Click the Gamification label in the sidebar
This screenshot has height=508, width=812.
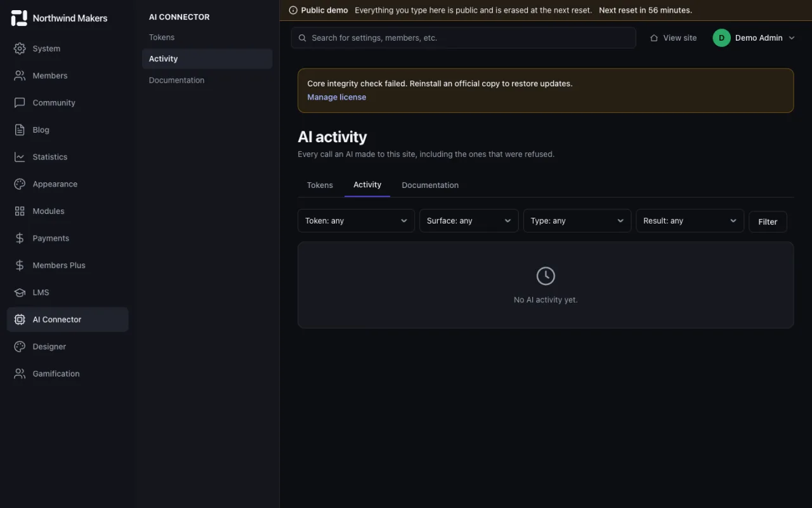tap(56, 373)
